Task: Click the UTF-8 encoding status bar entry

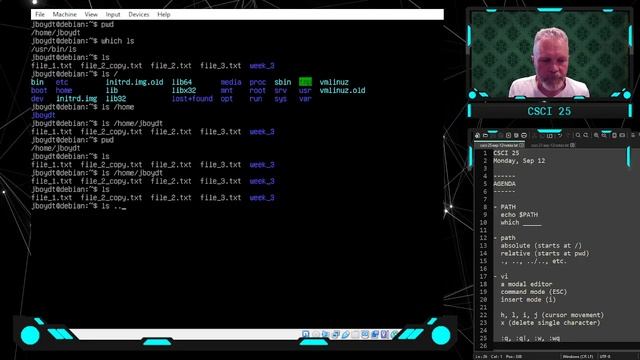Action: tap(605, 357)
